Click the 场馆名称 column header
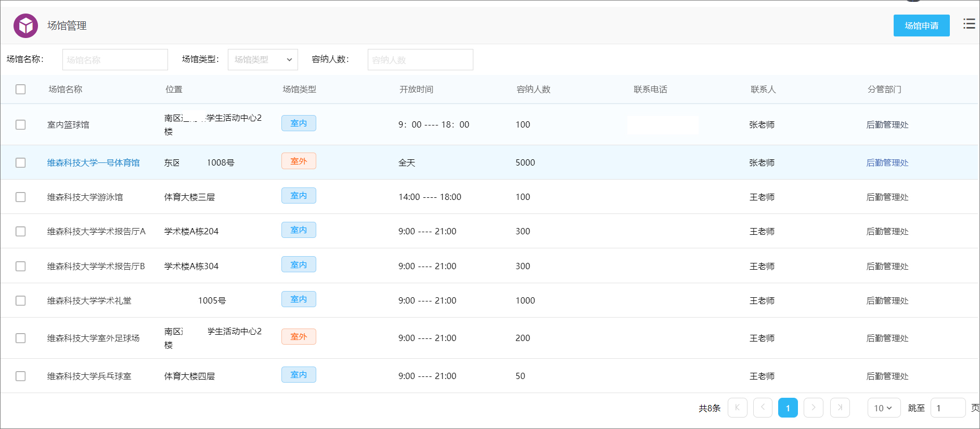Image resolution: width=980 pixels, height=429 pixels. 66,89
